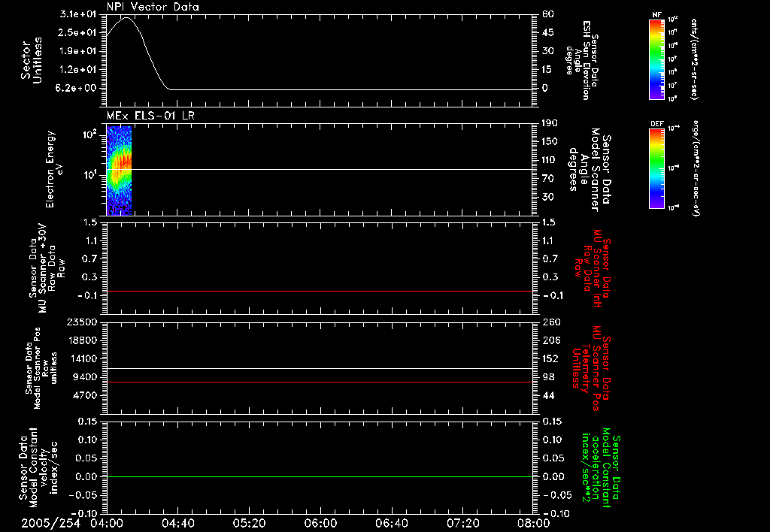Click the peak of the sun elevation curve
Screen dimensions: 770x532
126,18
